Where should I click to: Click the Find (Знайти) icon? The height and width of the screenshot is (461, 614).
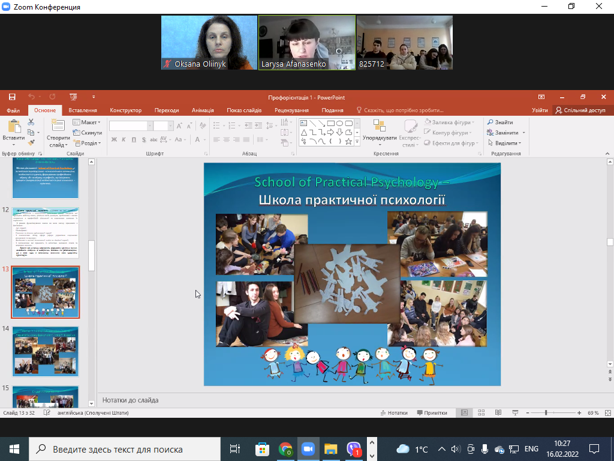(500, 122)
